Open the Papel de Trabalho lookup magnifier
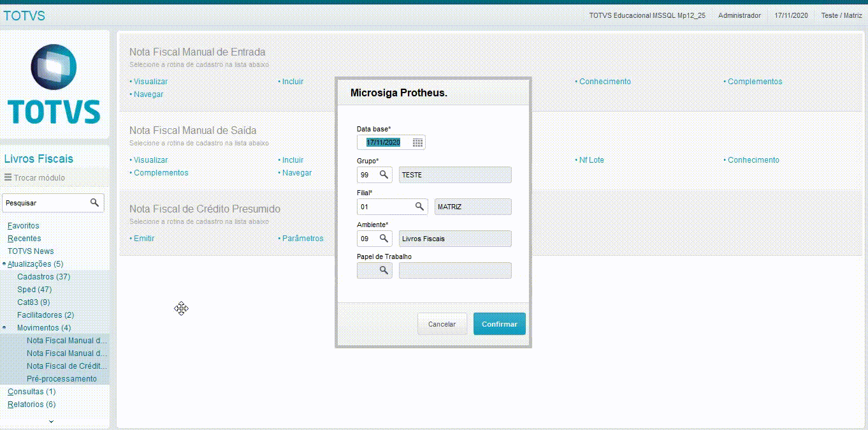Screen dimensions: 868x430 pyautogui.click(x=384, y=270)
